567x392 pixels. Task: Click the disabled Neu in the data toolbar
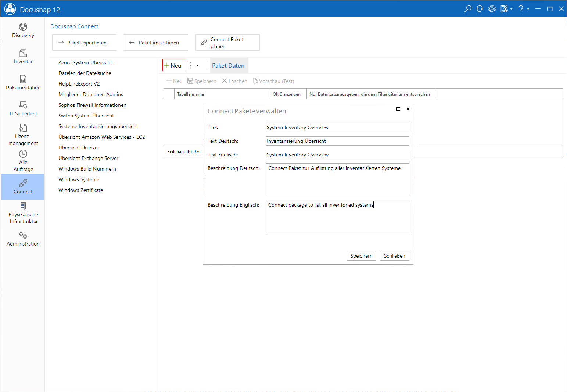(x=174, y=81)
